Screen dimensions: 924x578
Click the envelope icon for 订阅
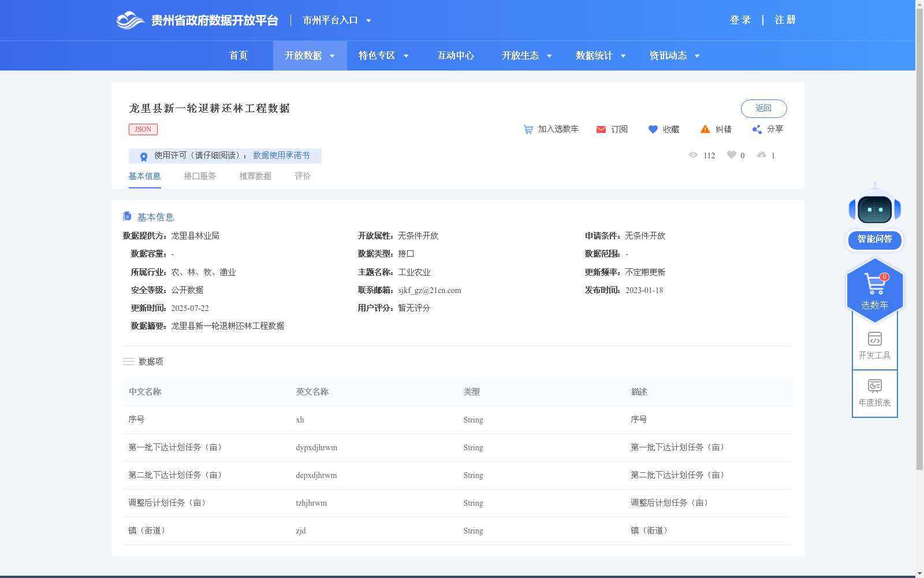(x=601, y=129)
